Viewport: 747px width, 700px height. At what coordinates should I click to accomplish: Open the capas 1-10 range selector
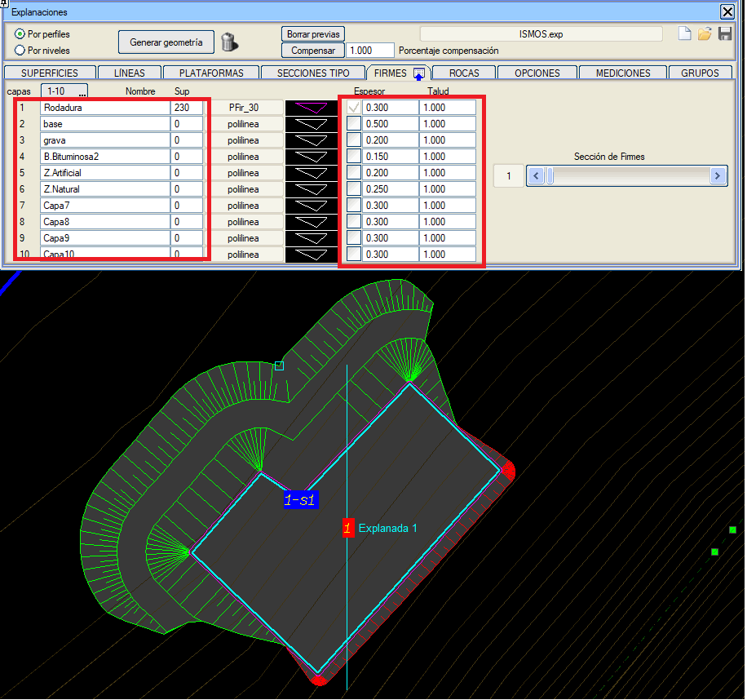point(64,91)
